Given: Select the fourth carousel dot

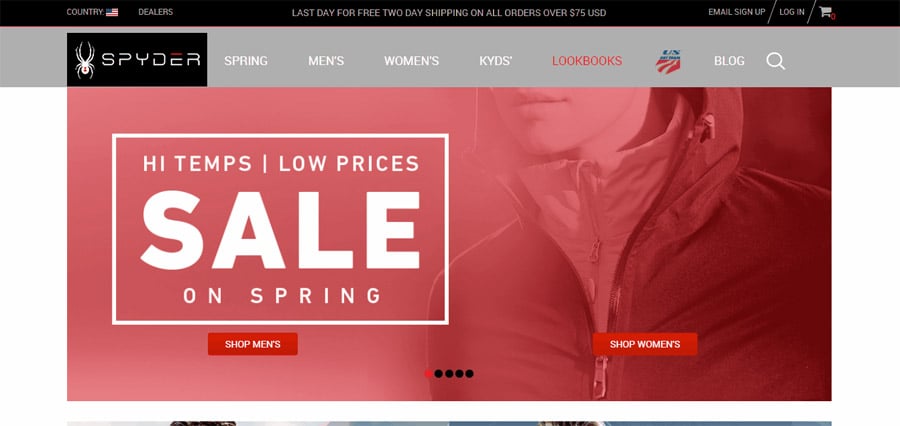Looking at the screenshot, I should pos(459,374).
